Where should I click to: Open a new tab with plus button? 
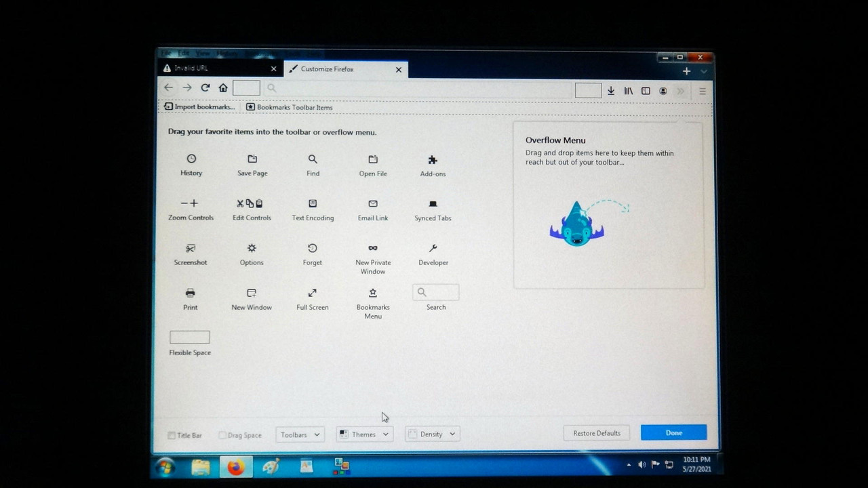coord(686,71)
